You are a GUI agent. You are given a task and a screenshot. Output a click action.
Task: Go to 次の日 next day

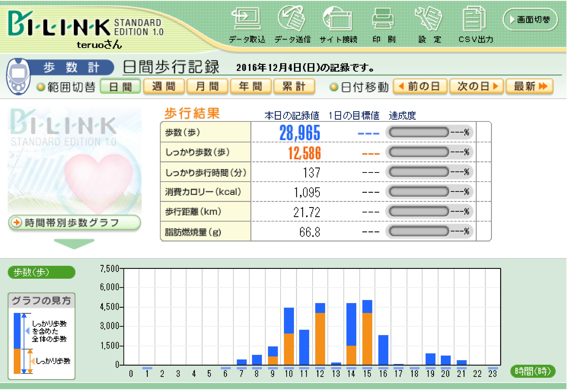coord(477,86)
